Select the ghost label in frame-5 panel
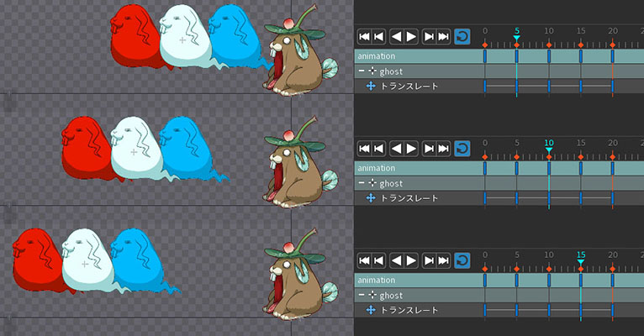 [391, 71]
